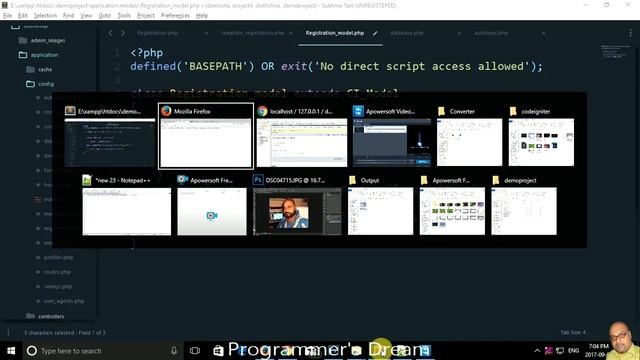Switch to the database.php tab
The width and height of the screenshot is (640, 360).
coord(407,33)
